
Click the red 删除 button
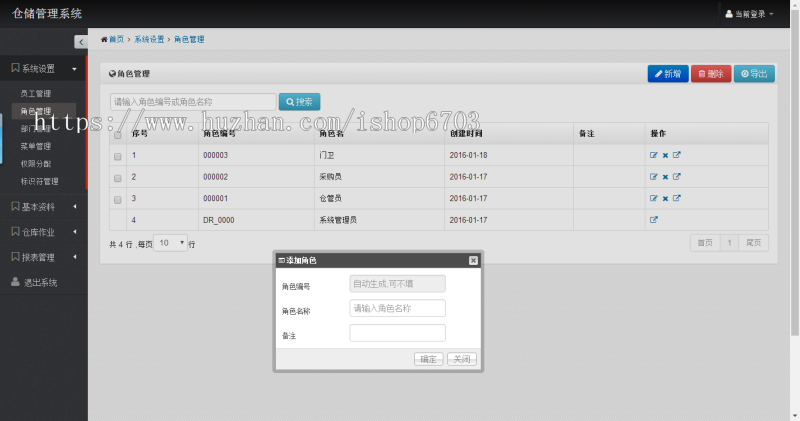click(x=711, y=74)
